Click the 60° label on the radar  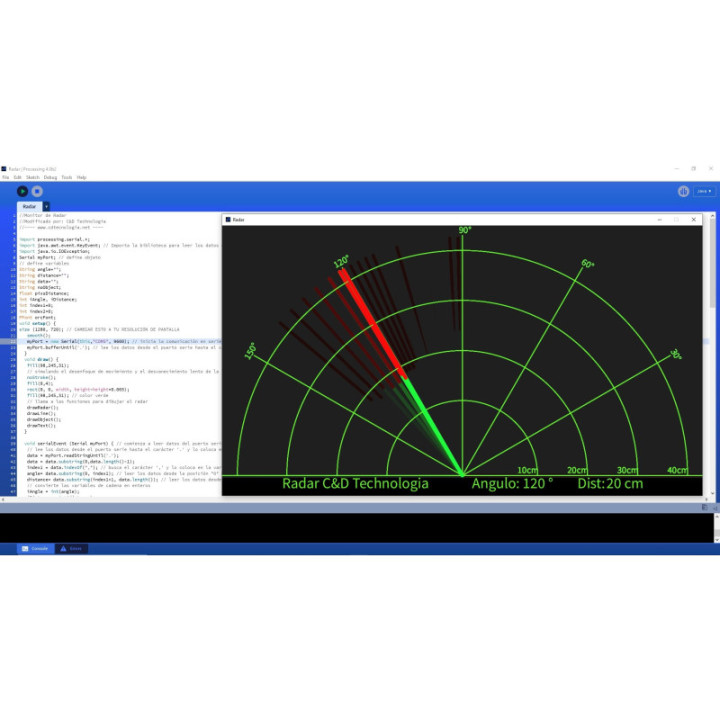coord(588,264)
